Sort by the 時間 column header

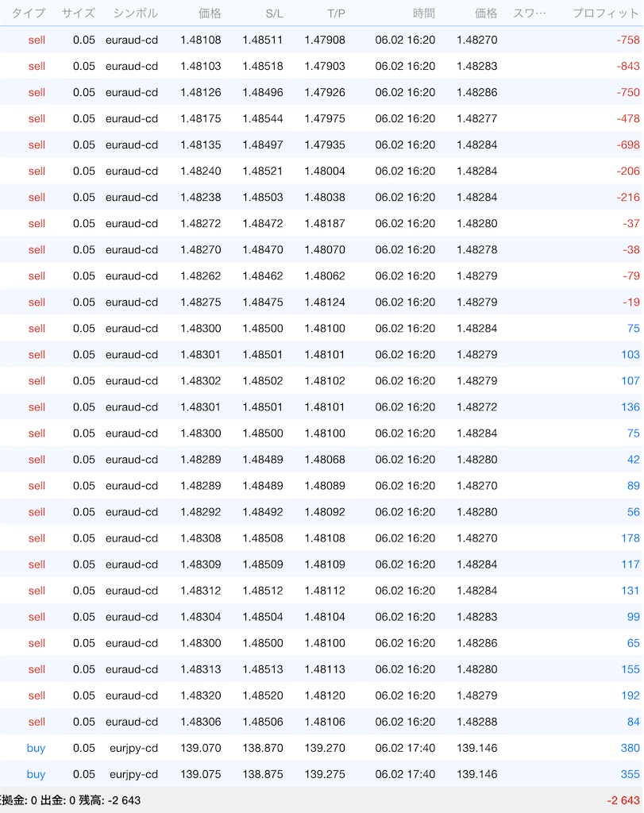[x=423, y=13]
